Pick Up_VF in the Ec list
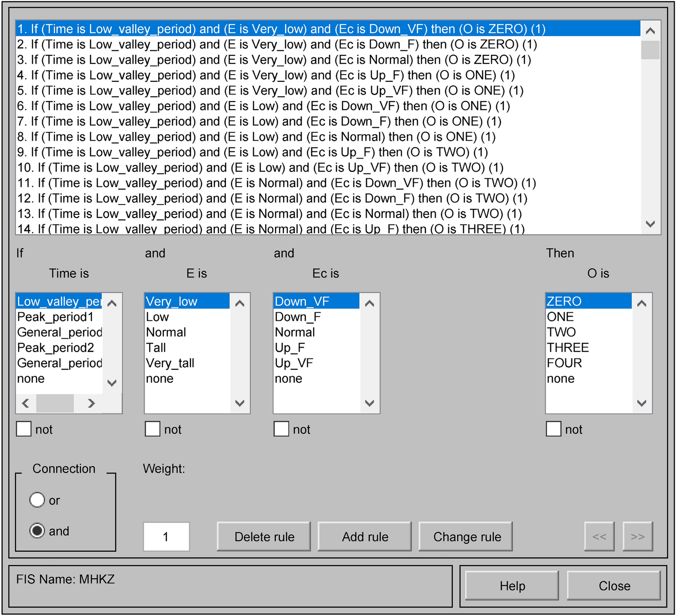 click(294, 363)
